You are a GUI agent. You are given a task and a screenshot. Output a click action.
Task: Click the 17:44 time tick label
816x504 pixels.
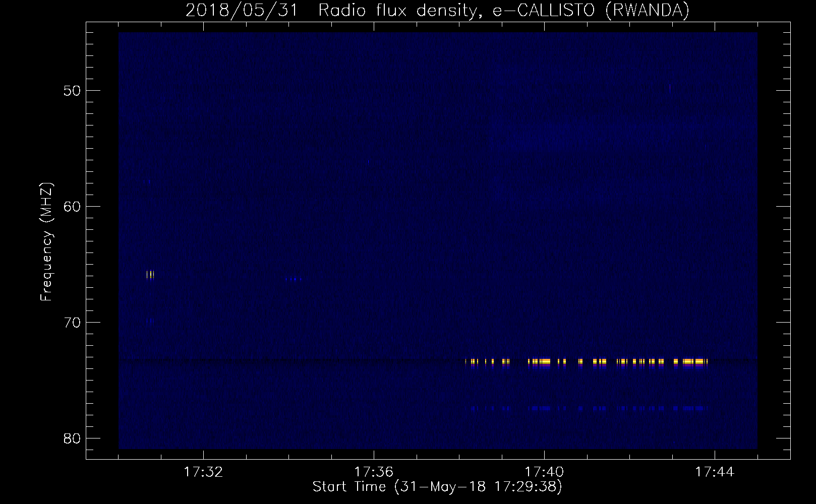coord(715,472)
